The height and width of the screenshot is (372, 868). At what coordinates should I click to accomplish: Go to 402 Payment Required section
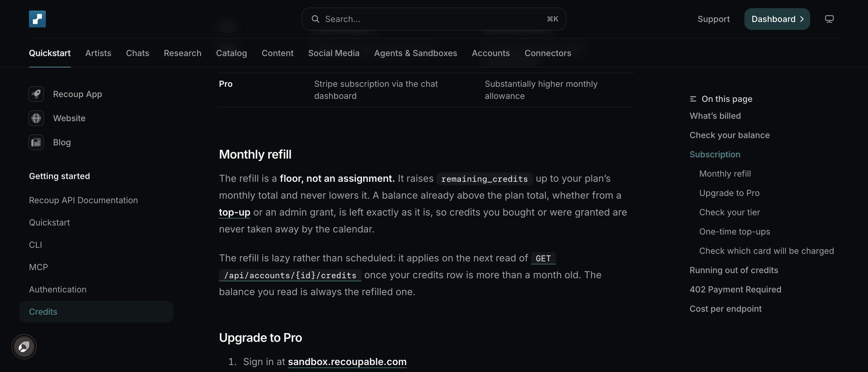735,289
